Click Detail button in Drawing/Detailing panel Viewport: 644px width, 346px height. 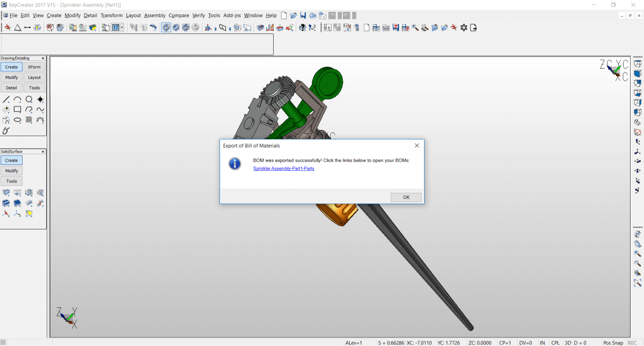[11, 88]
